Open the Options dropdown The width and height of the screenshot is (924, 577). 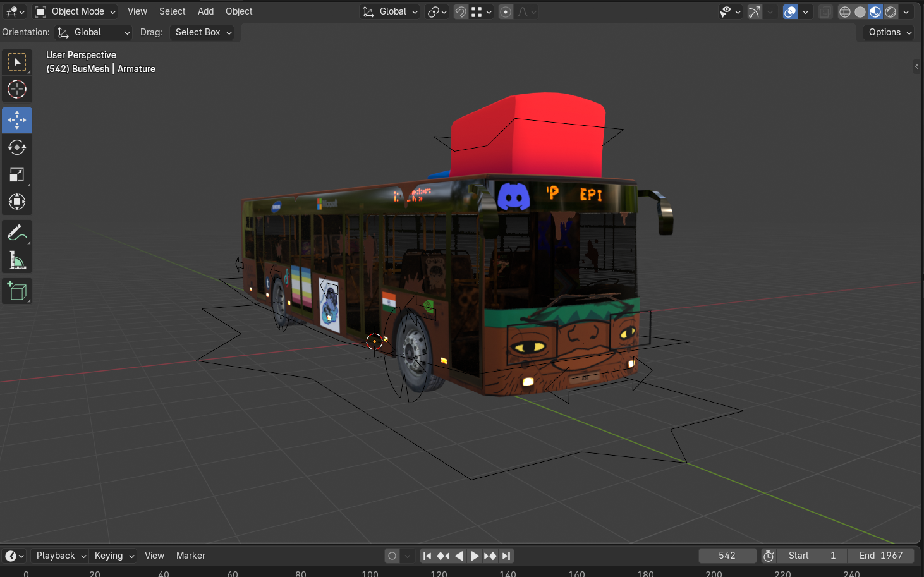889,32
